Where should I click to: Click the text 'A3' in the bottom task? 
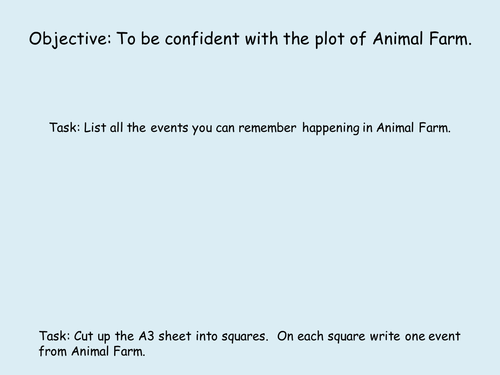coord(146,336)
